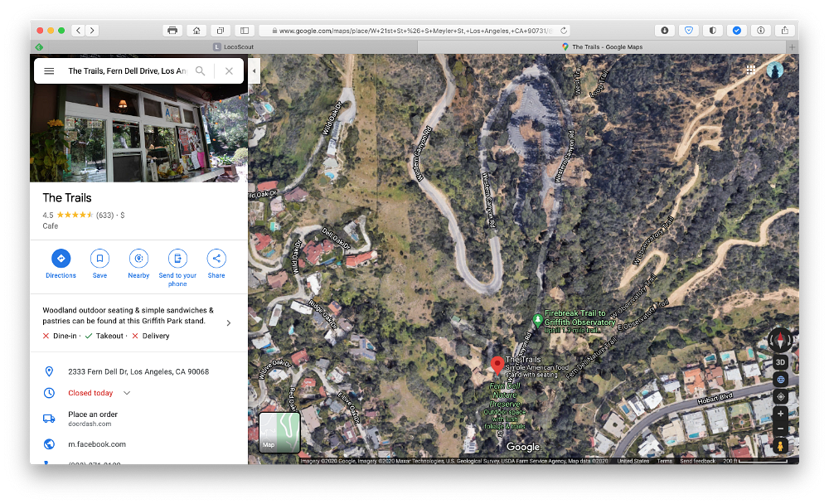This screenshot has width=829, height=504.
Task: Click the search magnifier icon
Action: [201, 70]
